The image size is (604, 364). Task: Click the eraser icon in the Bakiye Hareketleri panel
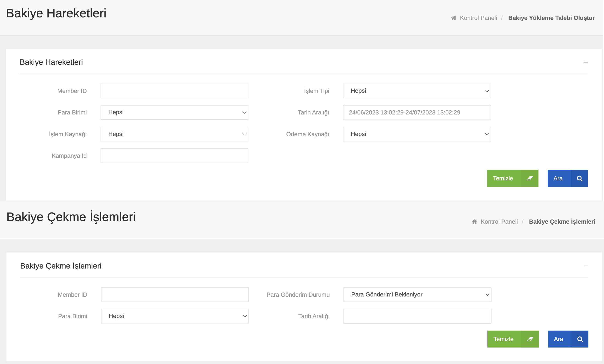(x=530, y=178)
